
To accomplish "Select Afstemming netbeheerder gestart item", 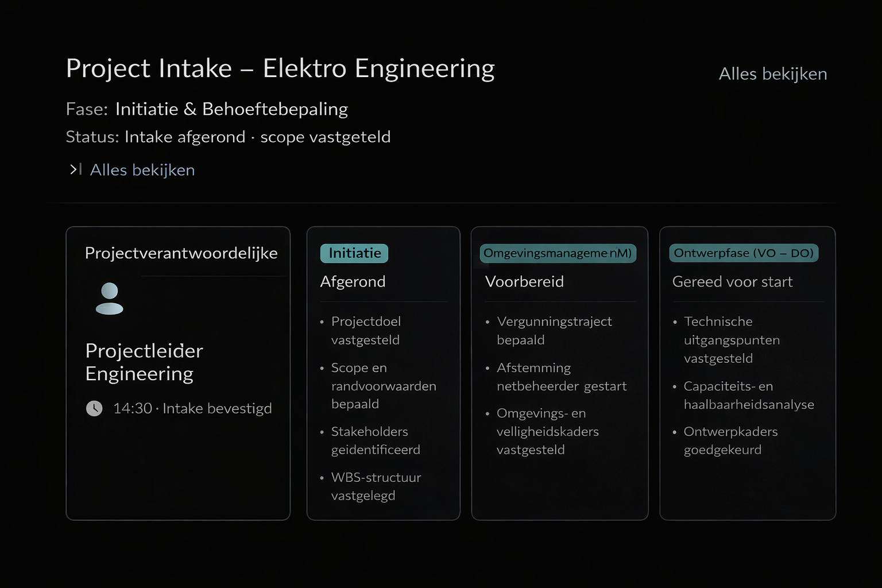I will click(x=561, y=377).
